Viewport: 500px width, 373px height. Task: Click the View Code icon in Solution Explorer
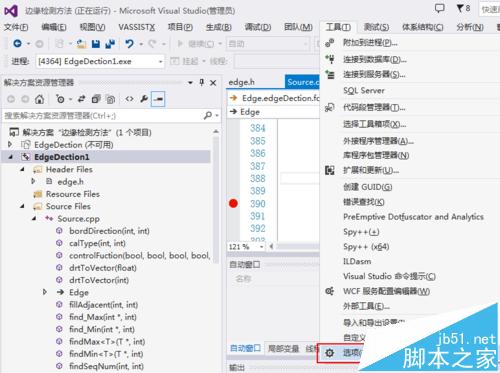click(x=129, y=99)
